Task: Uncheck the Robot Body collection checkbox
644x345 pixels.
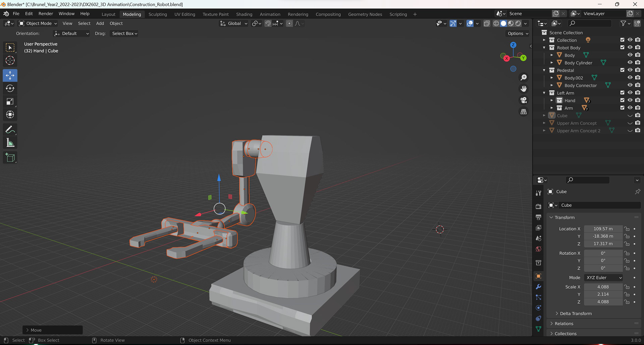Action: (622, 48)
